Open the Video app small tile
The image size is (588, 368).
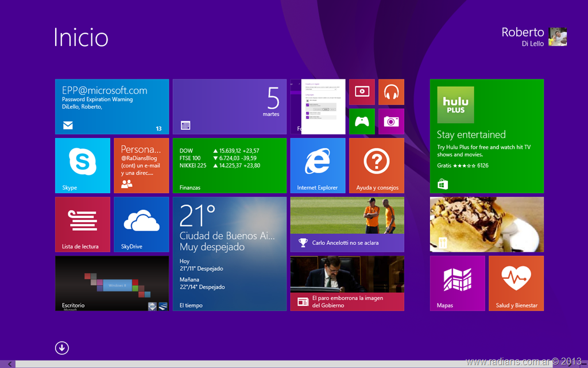(x=362, y=92)
